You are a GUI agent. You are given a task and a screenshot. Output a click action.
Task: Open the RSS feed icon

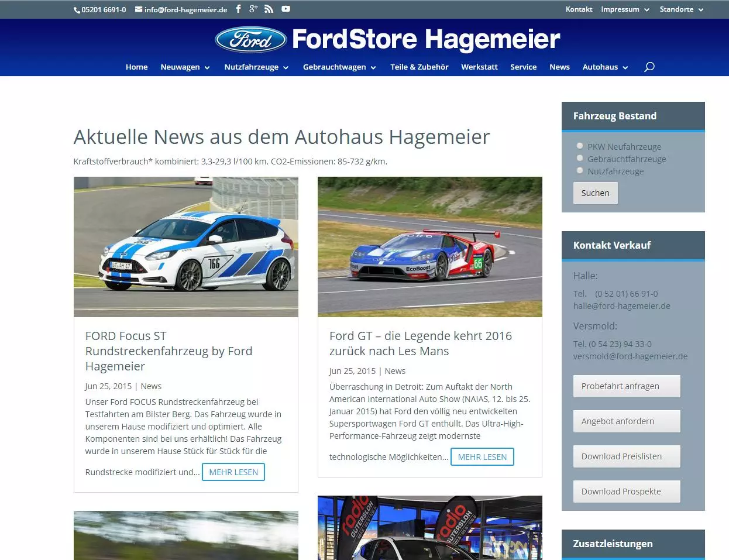pyautogui.click(x=269, y=9)
